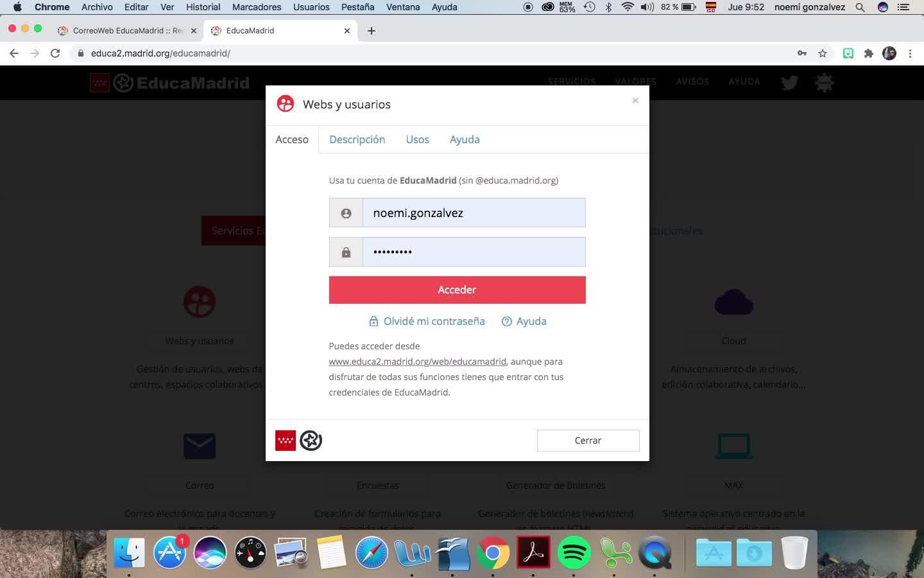Image resolution: width=924 pixels, height=578 pixels.
Task: Click the address bar URL
Action: (x=160, y=53)
